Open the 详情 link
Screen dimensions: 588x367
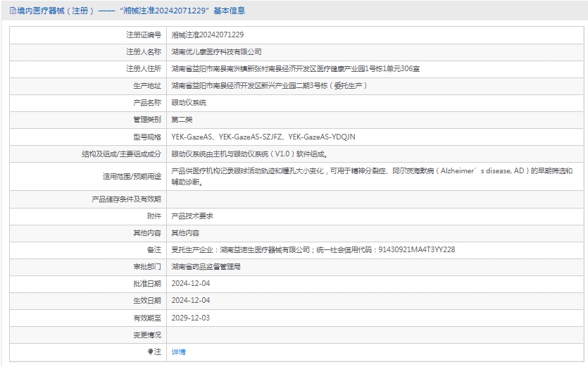click(x=179, y=352)
